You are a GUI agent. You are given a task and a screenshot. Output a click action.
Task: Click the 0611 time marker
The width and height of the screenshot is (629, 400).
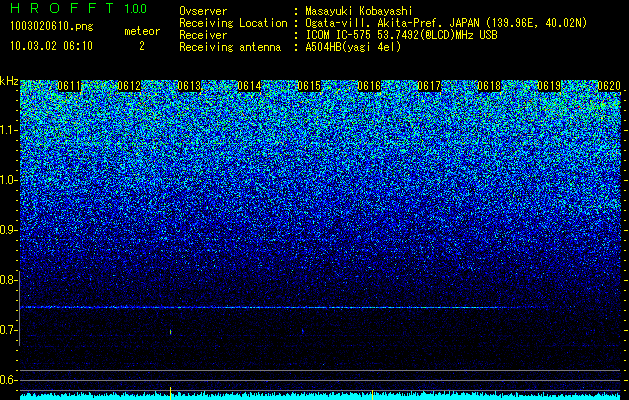click(x=69, y=86)
